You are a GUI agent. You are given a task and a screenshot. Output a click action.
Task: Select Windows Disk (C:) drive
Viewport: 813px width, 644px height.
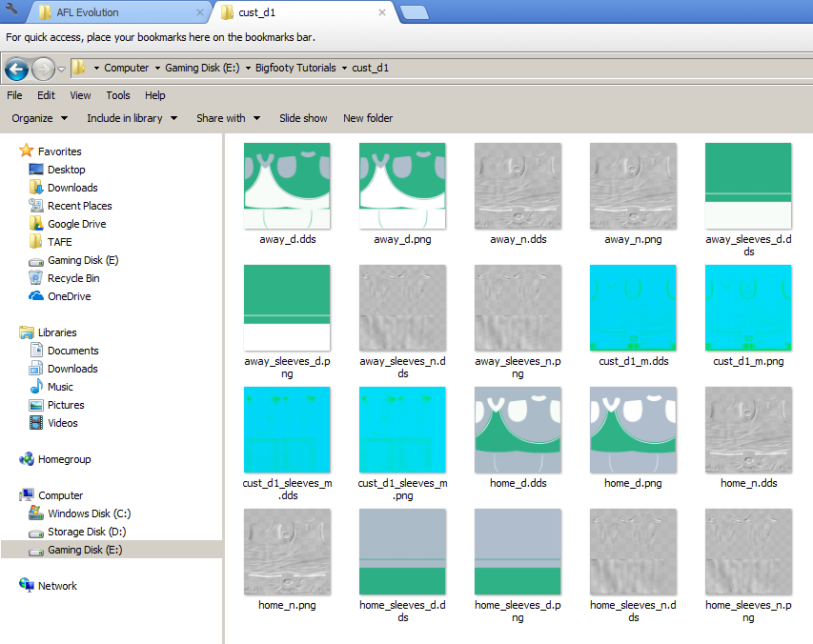coord(89,513)
